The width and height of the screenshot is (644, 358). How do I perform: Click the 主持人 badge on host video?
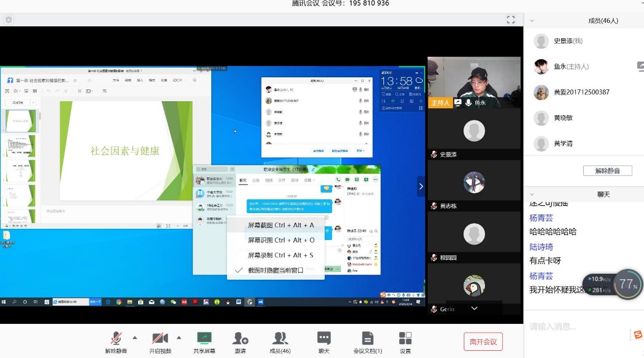coord(440,103)
